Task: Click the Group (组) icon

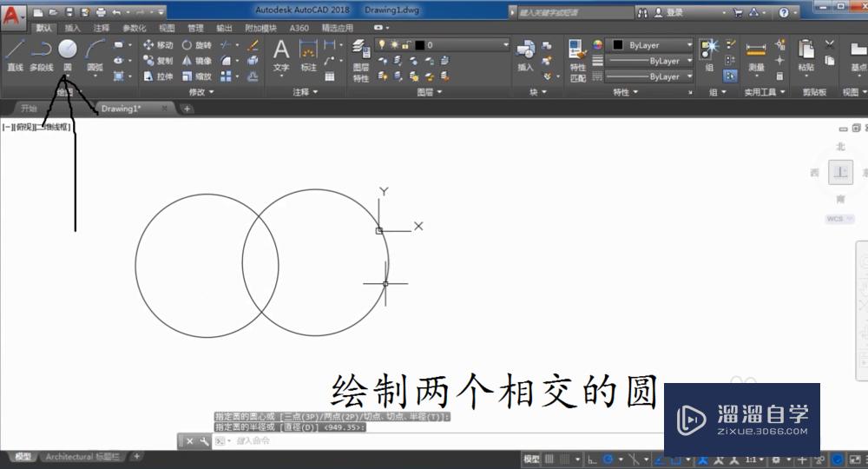Action: [709, 56]
